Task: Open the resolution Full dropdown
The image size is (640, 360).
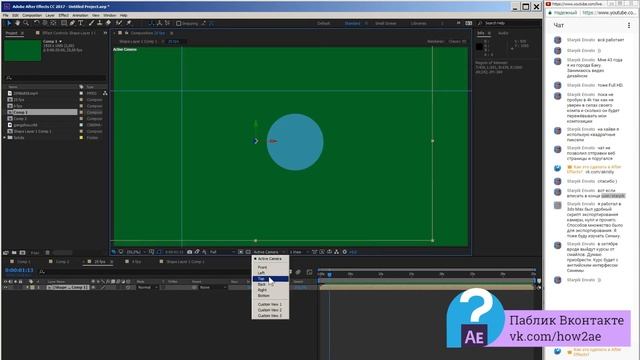Action: pos(222,252)
